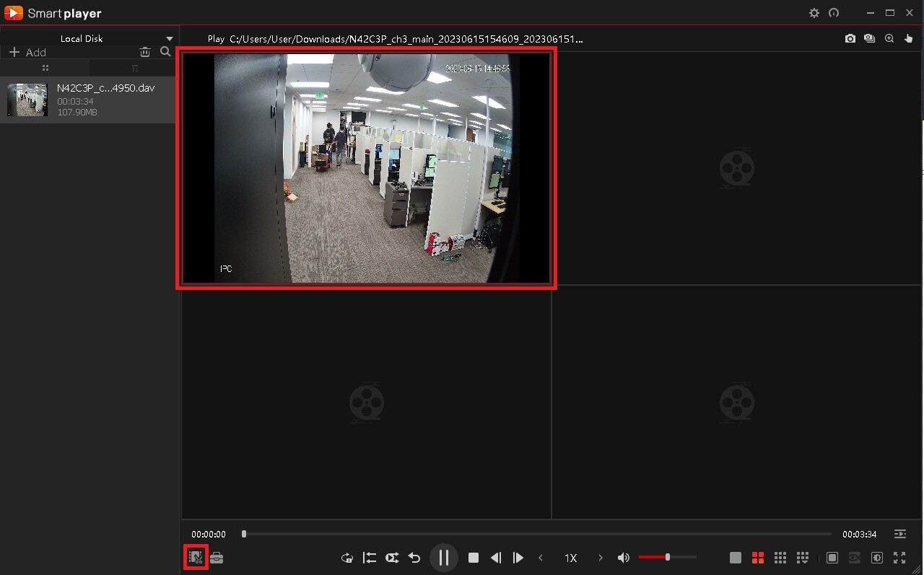Open the timeline options control near 00:03:34
The height and width of the screenshot is (575, 924).
tap(899, 534)
